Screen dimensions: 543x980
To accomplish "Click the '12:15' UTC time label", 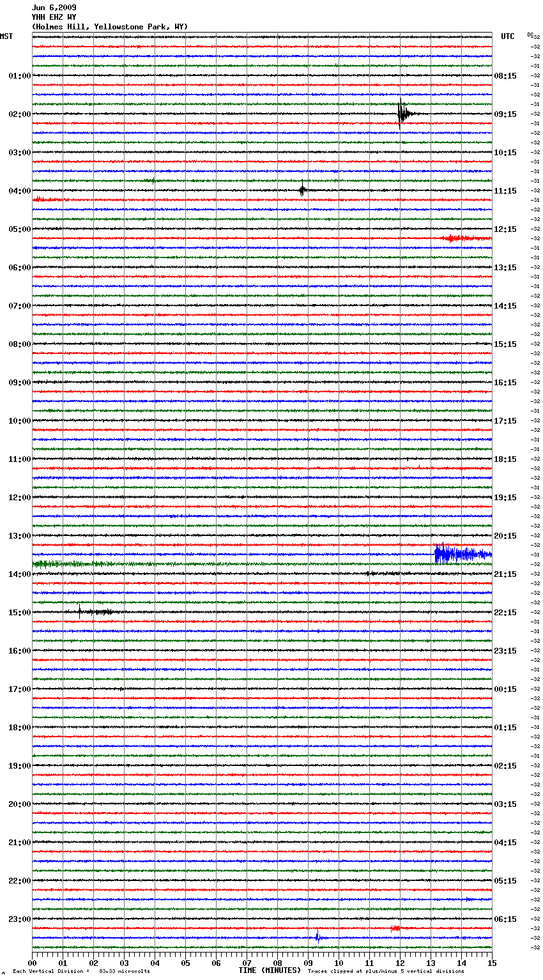I will point(505,229).
